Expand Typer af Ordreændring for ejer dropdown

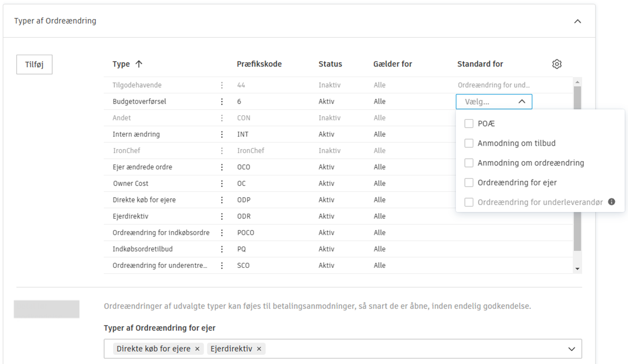click(x=572, y=349)
